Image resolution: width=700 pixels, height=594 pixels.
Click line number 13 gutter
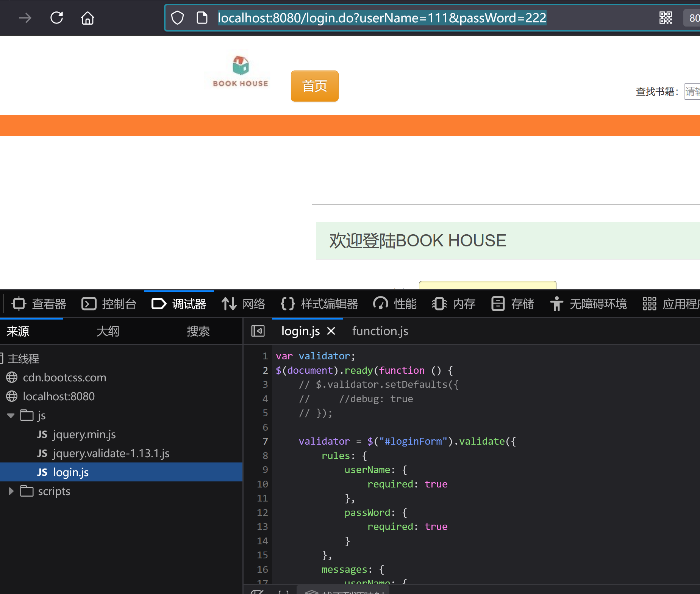[262, 527]
